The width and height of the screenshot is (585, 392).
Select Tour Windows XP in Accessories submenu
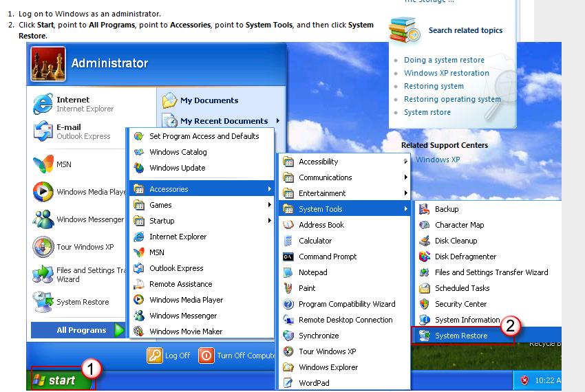(344, 351)
